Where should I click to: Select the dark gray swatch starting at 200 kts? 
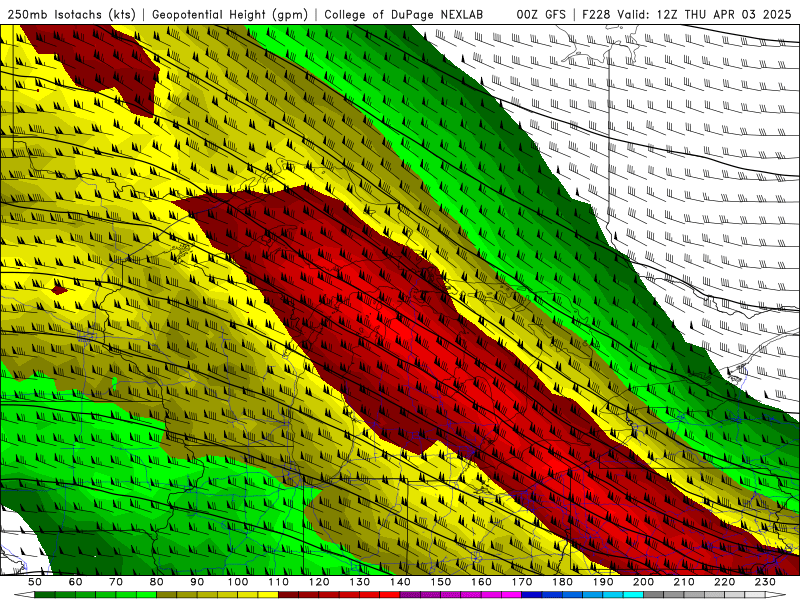pos(654,595)
